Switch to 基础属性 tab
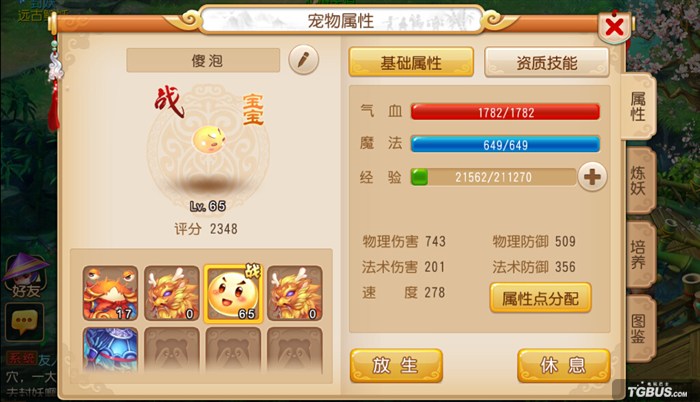 coord(411,62)
